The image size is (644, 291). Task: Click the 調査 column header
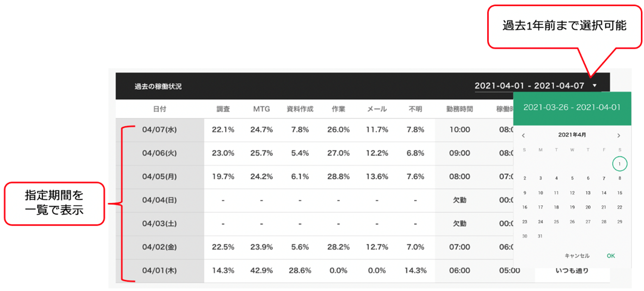(x=223, y=109)
